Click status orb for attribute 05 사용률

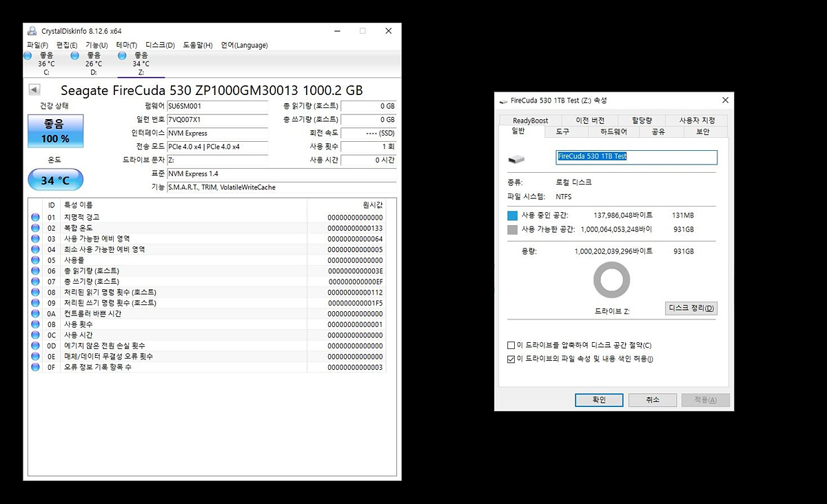[35, 260]
